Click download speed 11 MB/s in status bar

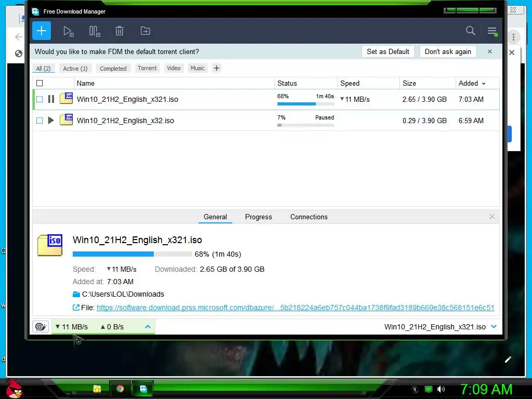pos(72,327)
